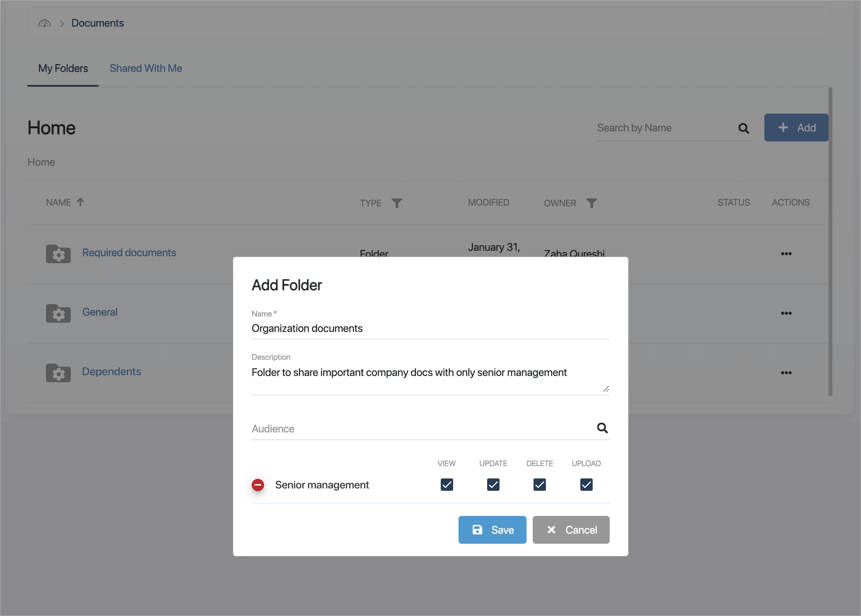Remove Senior management from audience
Screen dimensions: 861x616
coord(258,485)
